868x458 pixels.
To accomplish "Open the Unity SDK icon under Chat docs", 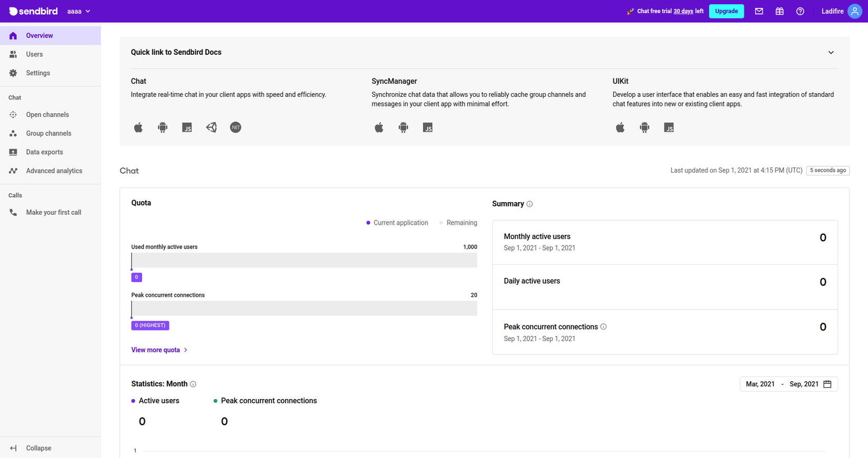I will tap(211, 127).
